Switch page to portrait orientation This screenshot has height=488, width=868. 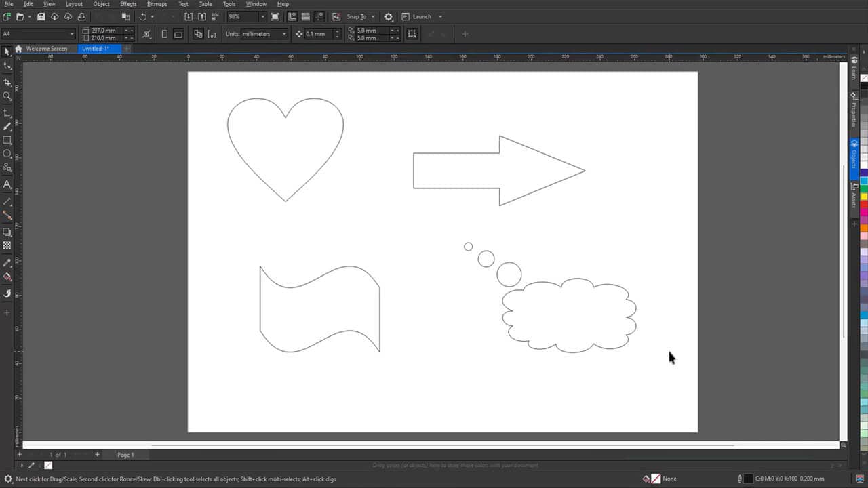coord(164,34)
